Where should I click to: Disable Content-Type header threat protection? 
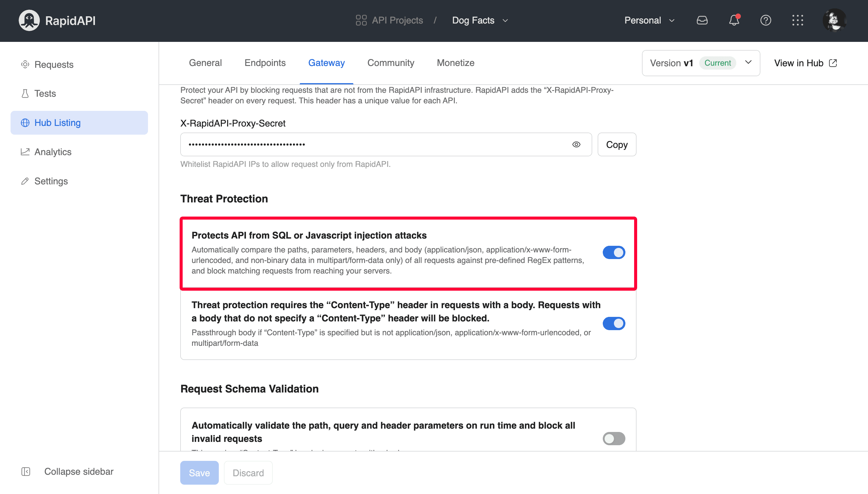click(x=613, y=324)
